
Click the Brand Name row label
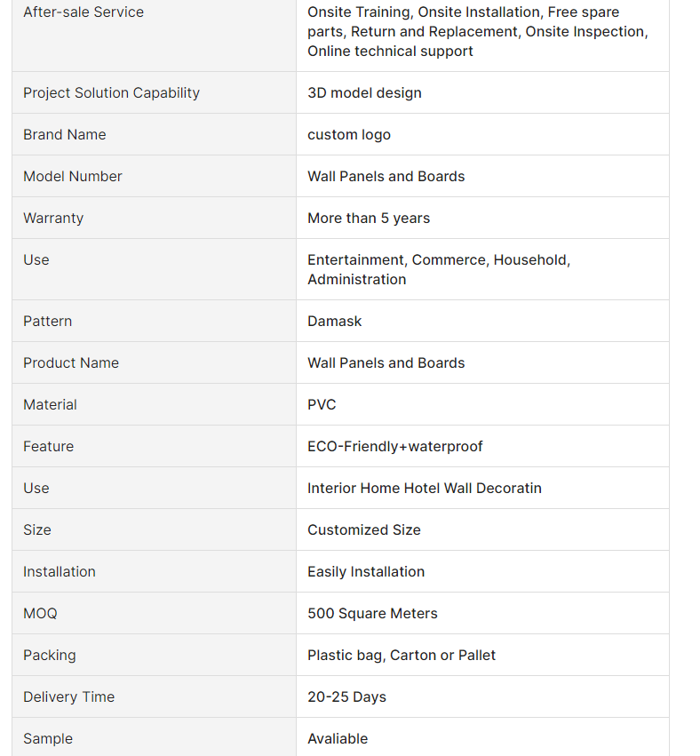[x=65, y=134]
